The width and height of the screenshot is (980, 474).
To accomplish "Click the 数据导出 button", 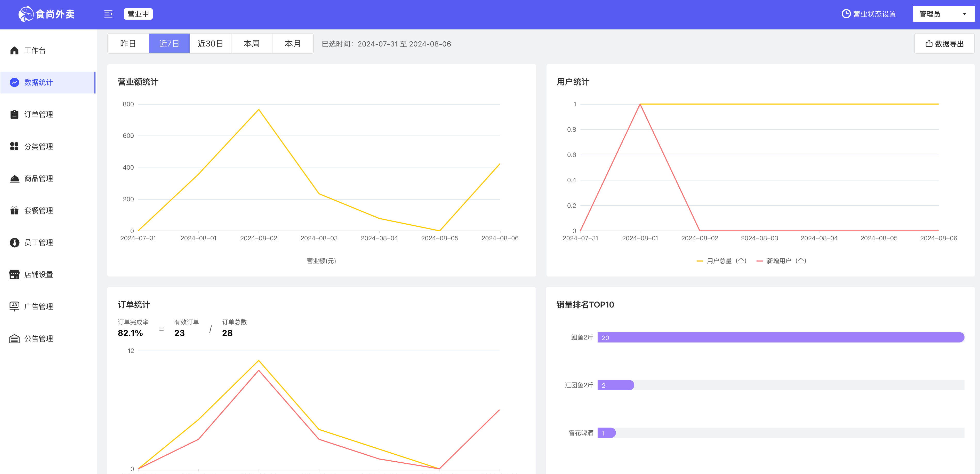I will (x=944, y=44).
